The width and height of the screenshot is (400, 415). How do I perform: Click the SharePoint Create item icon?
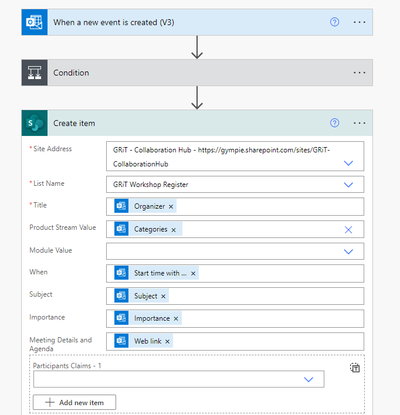tap(35, 123)
